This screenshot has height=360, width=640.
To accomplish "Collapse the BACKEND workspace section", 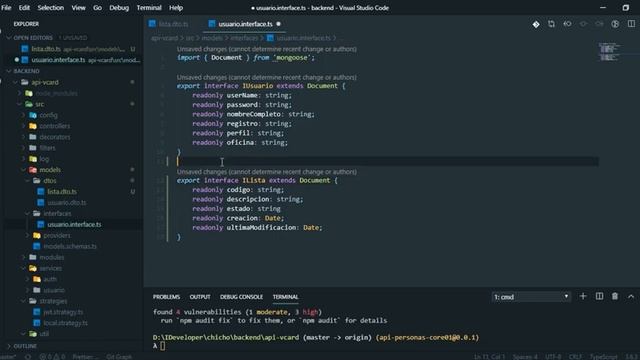I will 9,71.
